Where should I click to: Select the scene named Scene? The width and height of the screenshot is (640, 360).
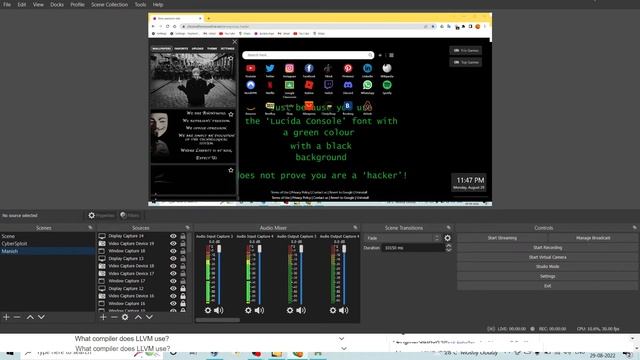47,236
